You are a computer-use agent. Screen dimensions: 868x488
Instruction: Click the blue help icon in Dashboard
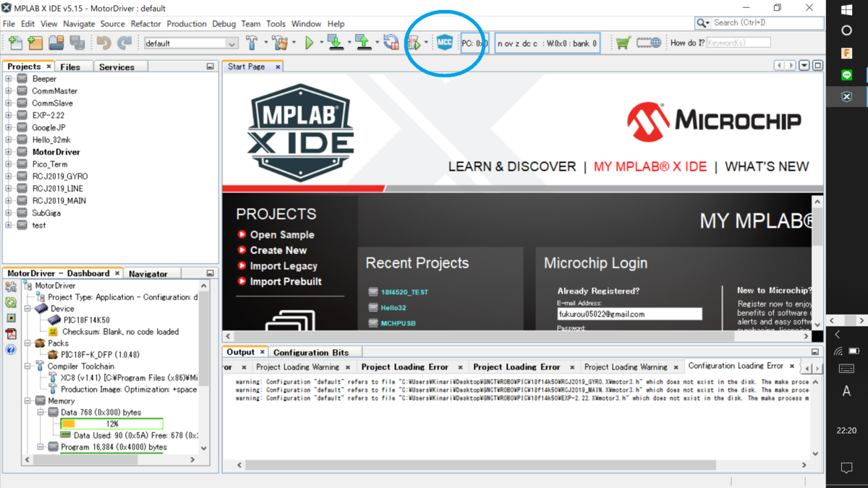(x=11, y=349)
